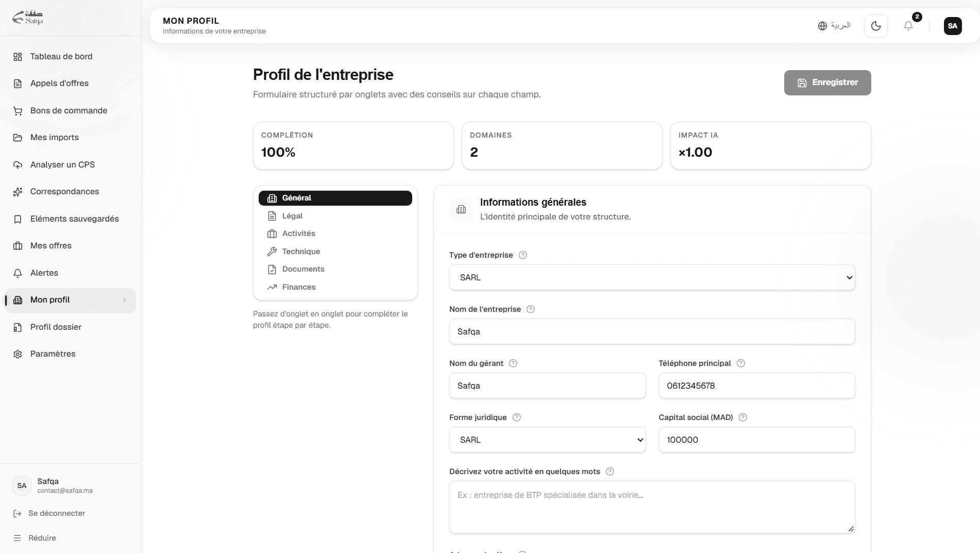Screen dimensions: 980x553
Task: Click the Alertes bell icon in sidebar
Action: tap(18, 273)
